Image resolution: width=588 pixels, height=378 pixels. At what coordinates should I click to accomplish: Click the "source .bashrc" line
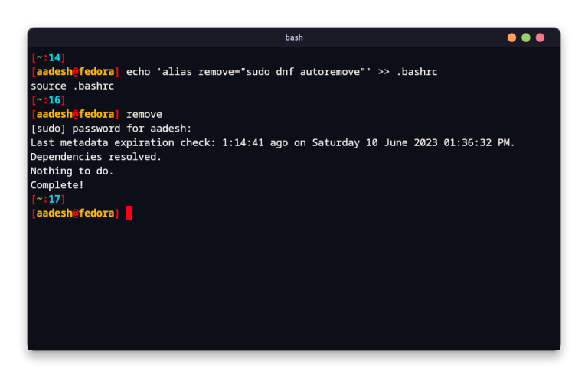click(x=72, y=86)
